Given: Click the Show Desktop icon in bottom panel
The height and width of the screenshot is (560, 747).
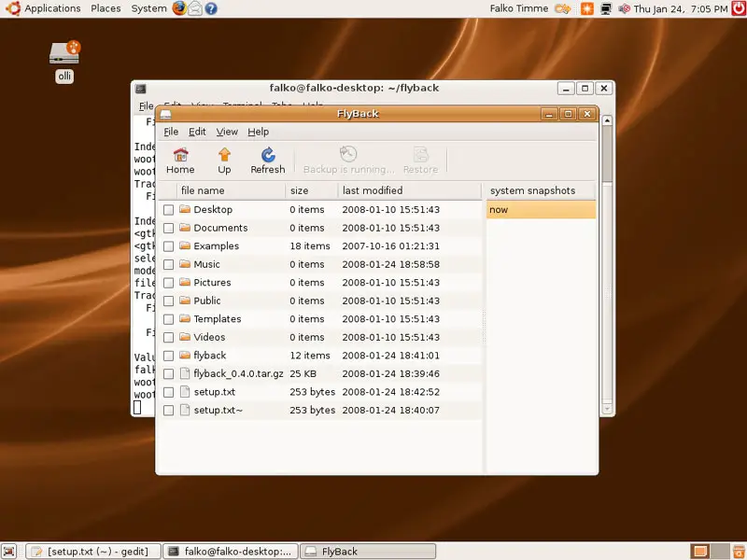Looking at the screenshot, I should [x=9, y=551].
